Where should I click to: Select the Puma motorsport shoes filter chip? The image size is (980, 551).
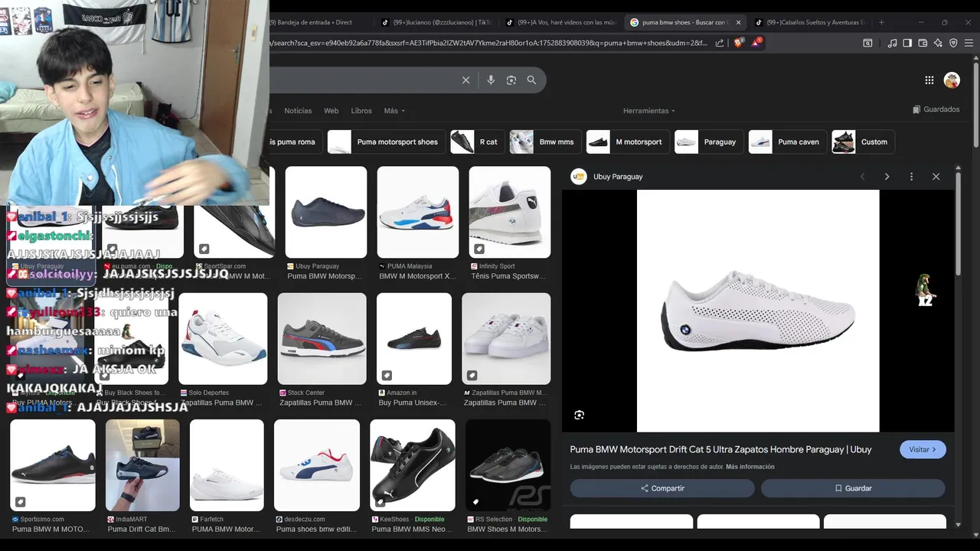[x=386, y=142]
